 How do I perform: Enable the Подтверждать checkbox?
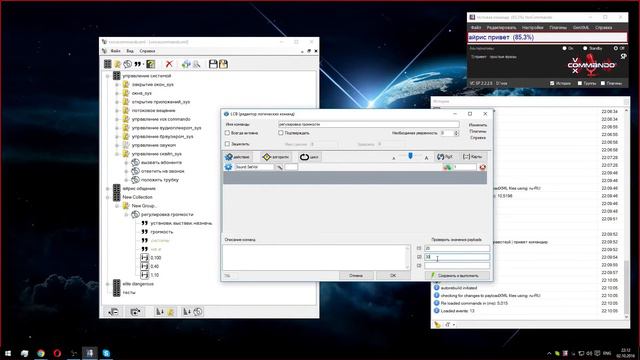coord(281,133)
